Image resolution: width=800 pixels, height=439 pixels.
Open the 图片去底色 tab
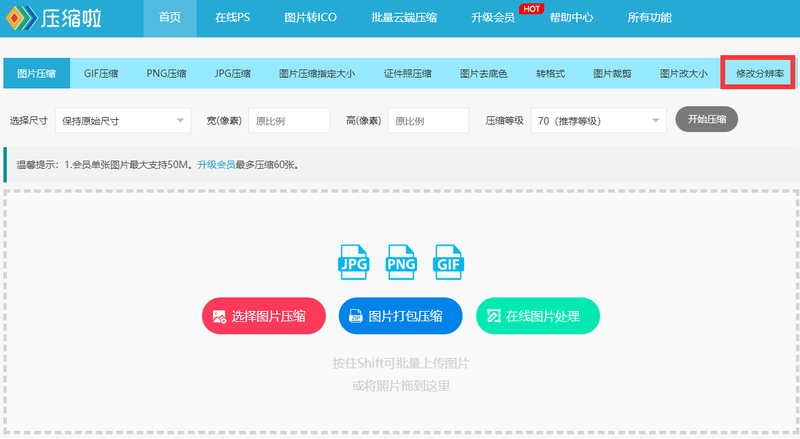pos(484,74)
